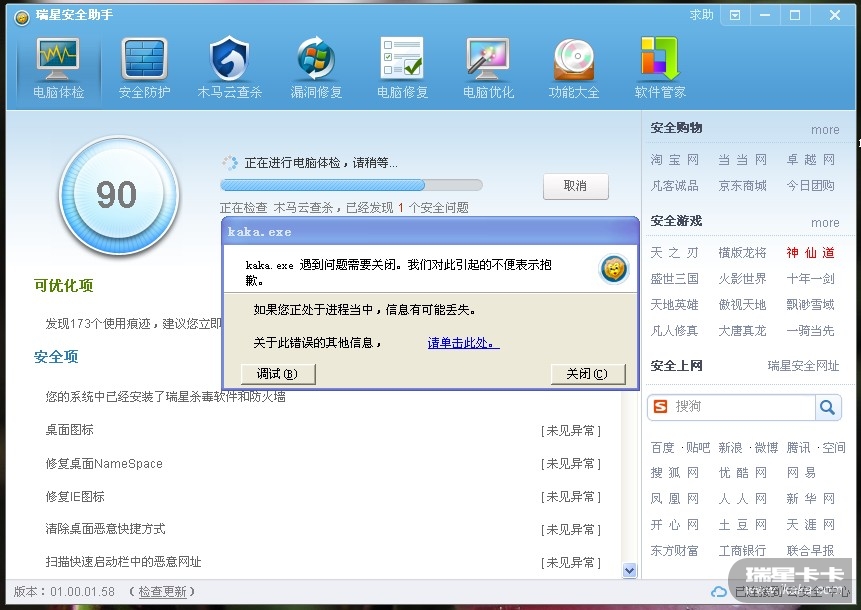
Task: Open 天之刃 game link
Action: point(674,253)
